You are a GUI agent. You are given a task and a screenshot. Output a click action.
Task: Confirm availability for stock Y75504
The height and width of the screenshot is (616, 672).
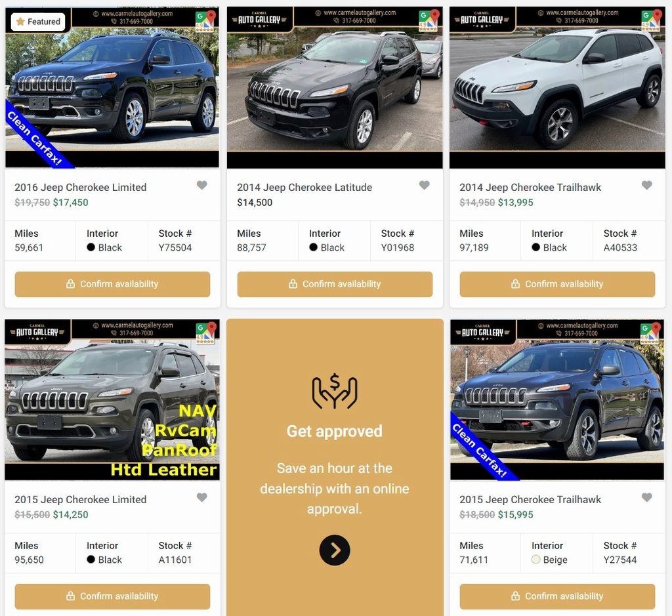[x=112, y=284]
